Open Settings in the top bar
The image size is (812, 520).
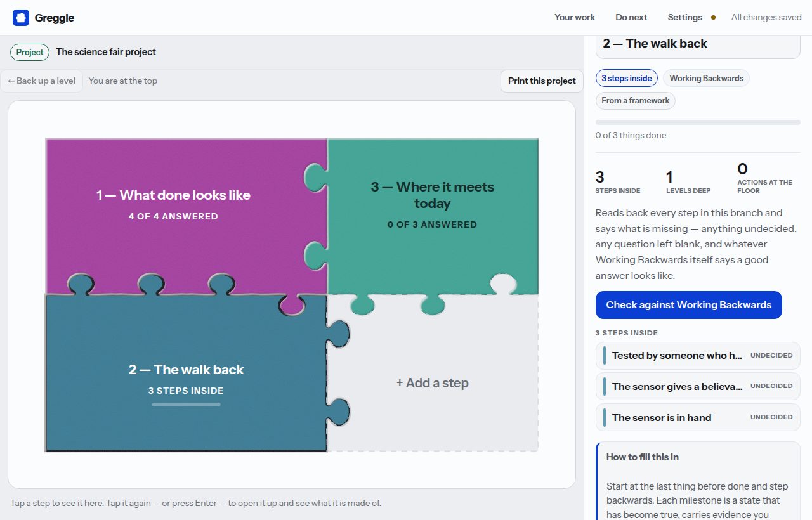click(x=684, y=18)
